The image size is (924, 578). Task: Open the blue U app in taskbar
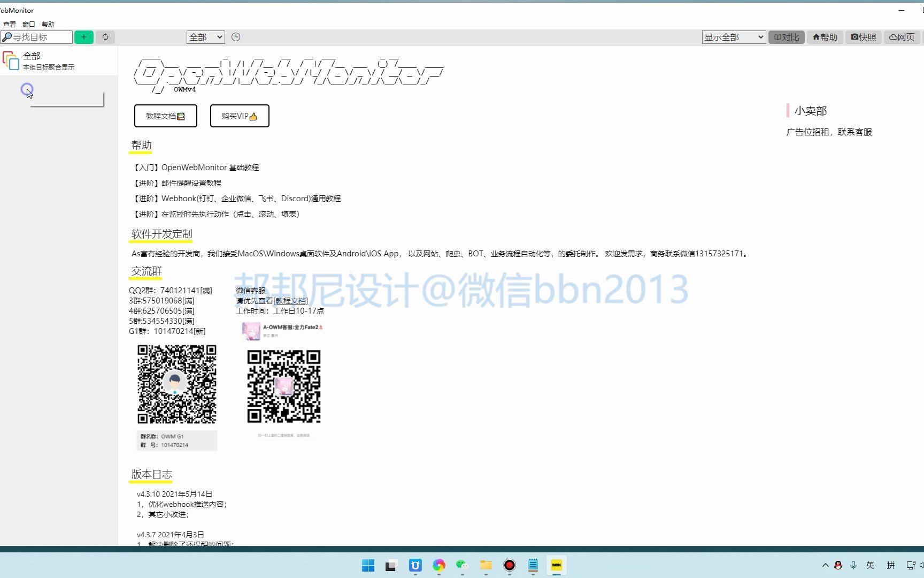(415, 565)
